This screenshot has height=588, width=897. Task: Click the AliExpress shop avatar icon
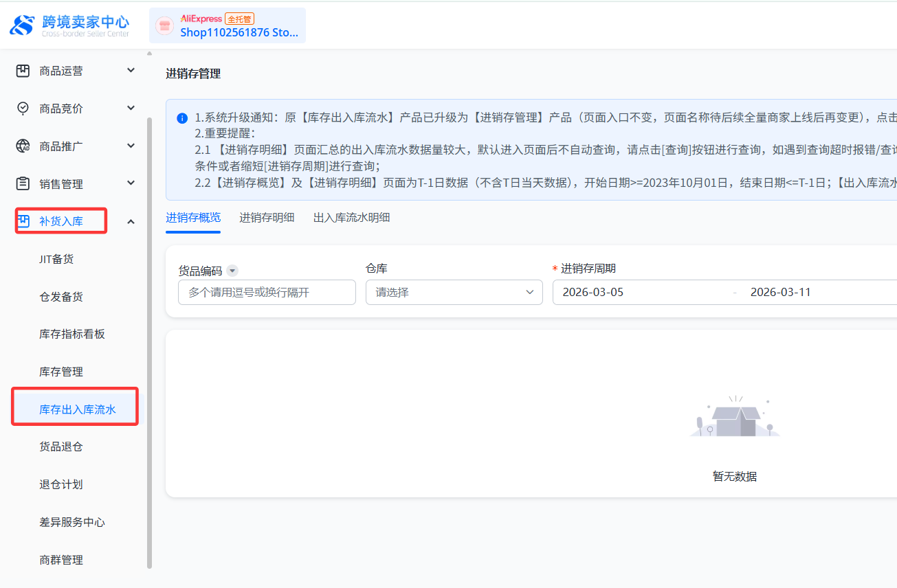(x=164, y=26)
